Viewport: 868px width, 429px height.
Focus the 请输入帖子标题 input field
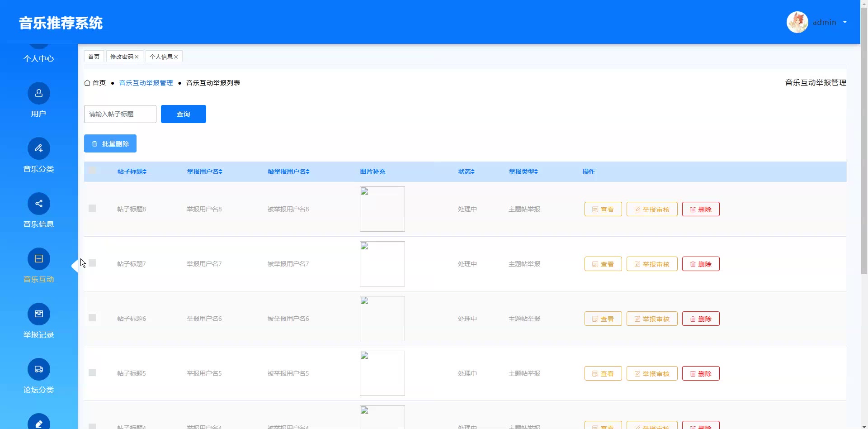120,114
